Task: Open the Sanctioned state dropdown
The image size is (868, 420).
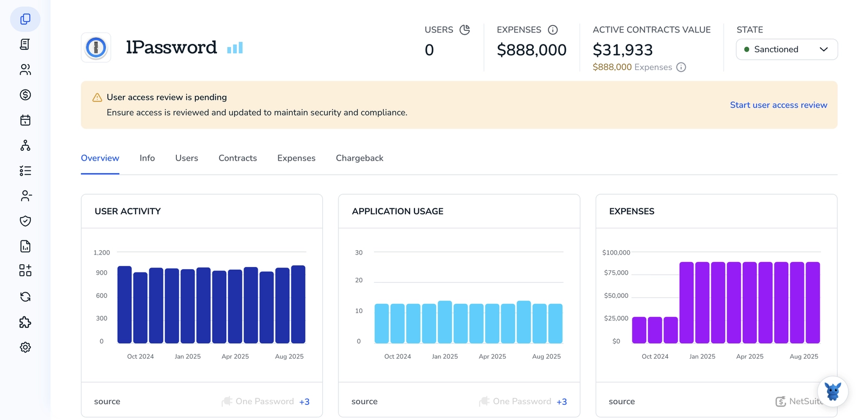Action: 787,49
